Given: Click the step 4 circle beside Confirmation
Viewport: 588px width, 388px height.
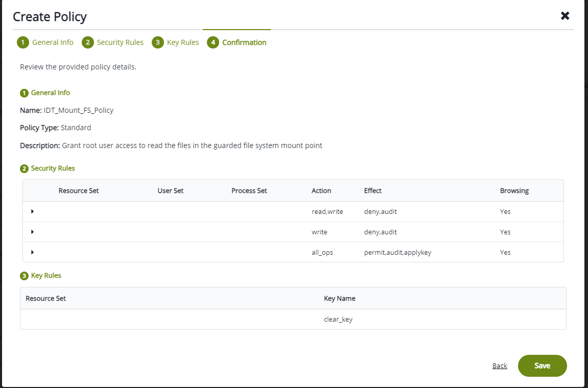Looking at the screenshot, I should [213, 42].
